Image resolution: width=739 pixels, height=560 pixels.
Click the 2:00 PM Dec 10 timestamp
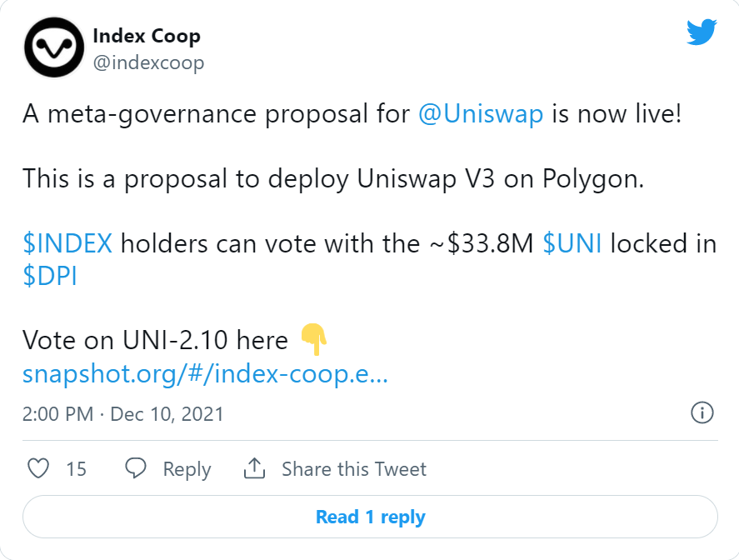pyautogui.click(x=122, y=414)
